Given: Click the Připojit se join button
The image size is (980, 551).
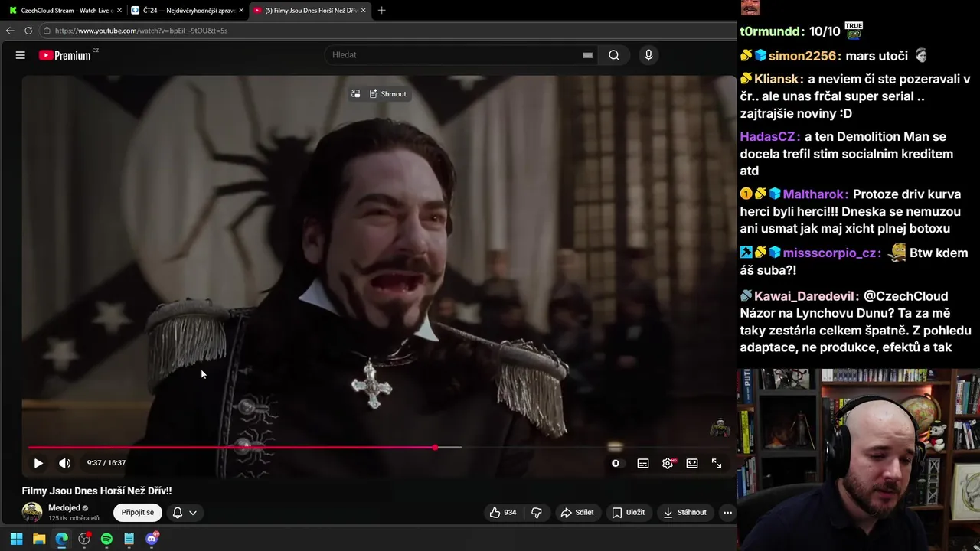Looking at the screenshot, I should point(138,513).
